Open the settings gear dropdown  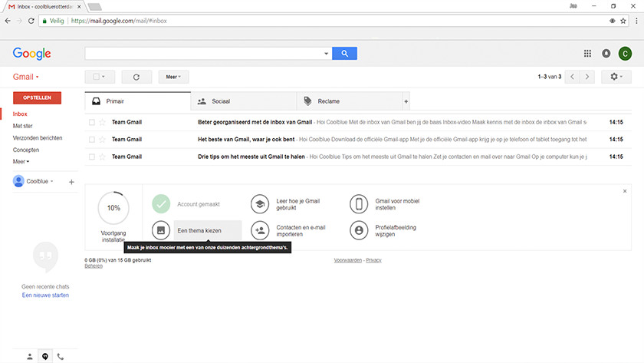pyautogui.click(x=616, y=77)
